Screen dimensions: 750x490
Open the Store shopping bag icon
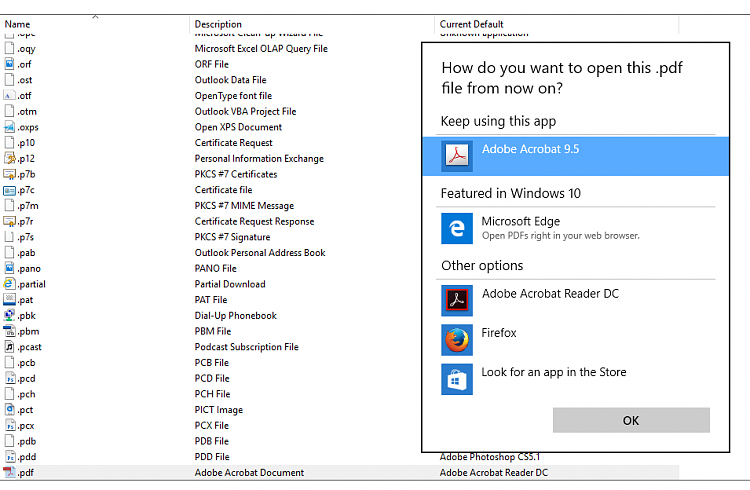click(x=457, y=379)
